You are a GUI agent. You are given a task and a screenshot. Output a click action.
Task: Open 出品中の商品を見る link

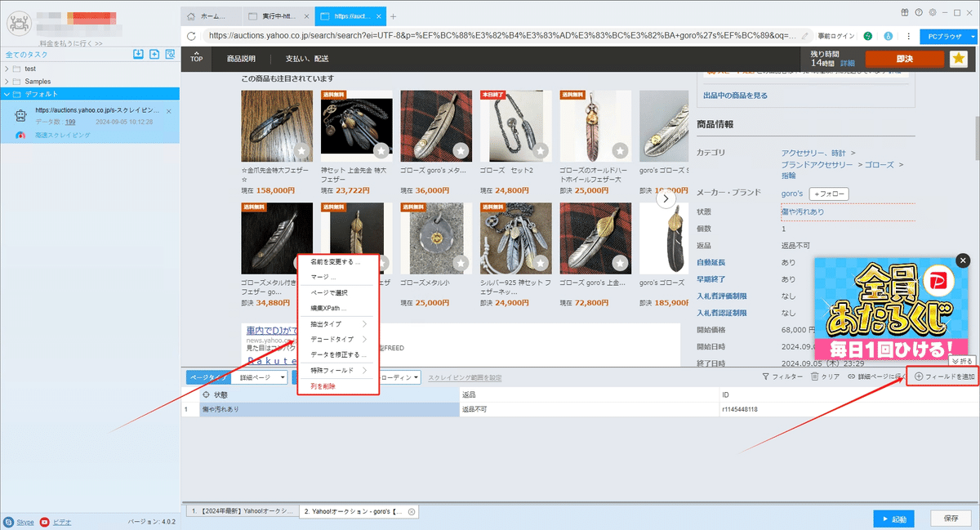735,96
